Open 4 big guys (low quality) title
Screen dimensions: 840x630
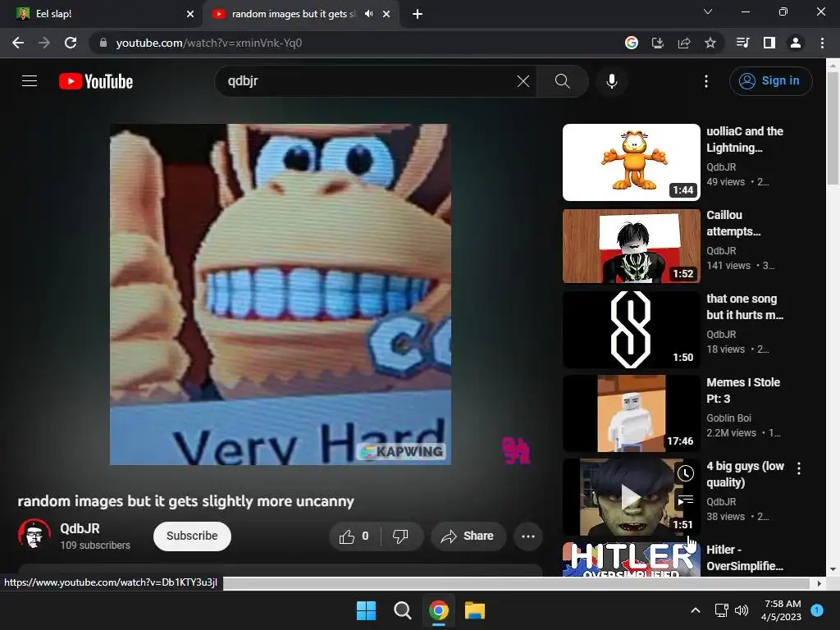click(745, 474)
